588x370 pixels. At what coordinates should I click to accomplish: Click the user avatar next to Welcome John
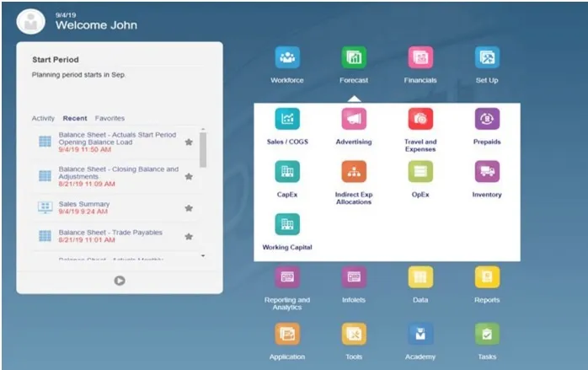coord(32,23)
